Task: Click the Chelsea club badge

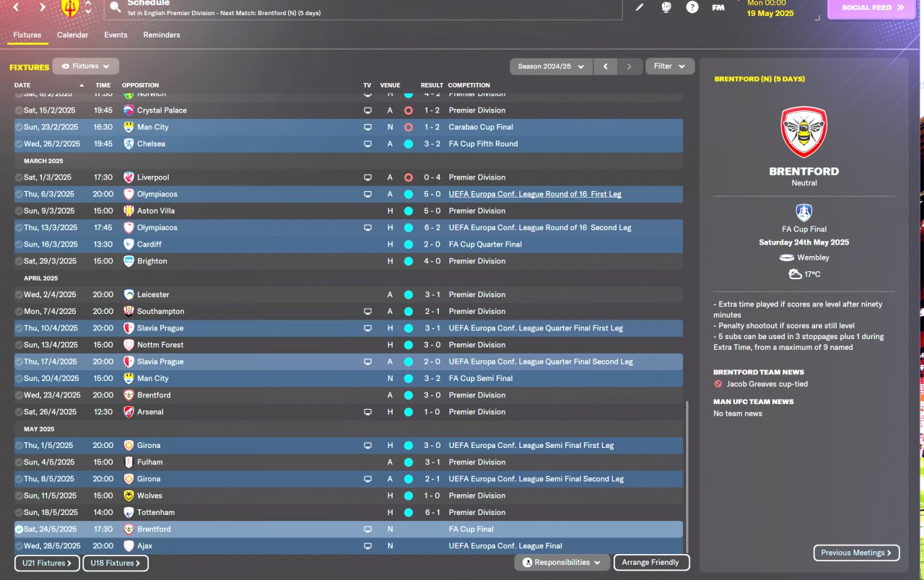Action: point(128,144)
